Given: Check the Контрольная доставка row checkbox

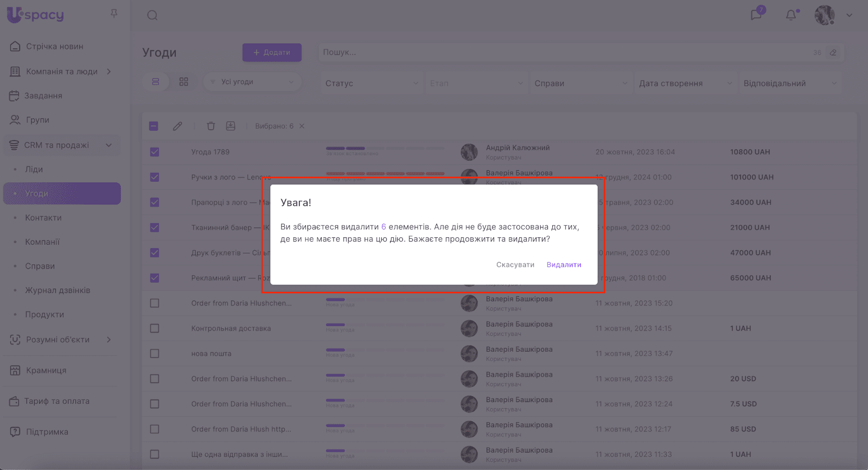Looking at the screenshot, I should [x=155, y=328].
